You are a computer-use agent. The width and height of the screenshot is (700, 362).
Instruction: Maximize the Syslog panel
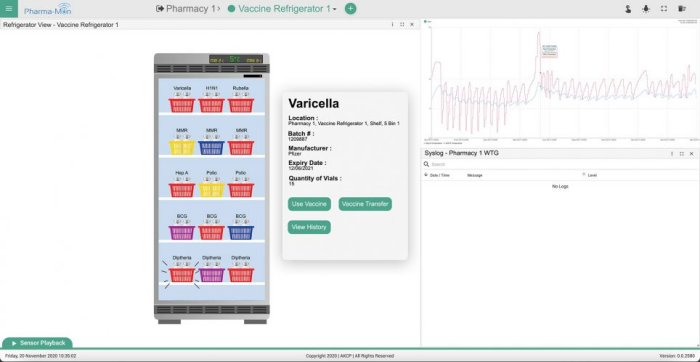point(682,154)
